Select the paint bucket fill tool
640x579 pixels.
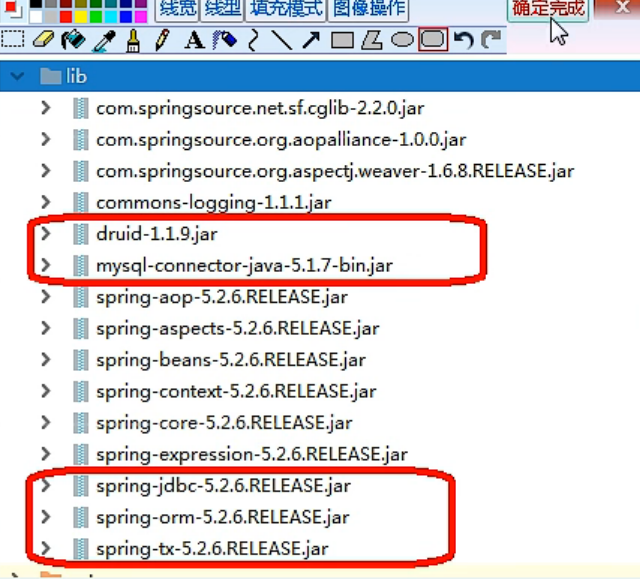tap(73, 40)
